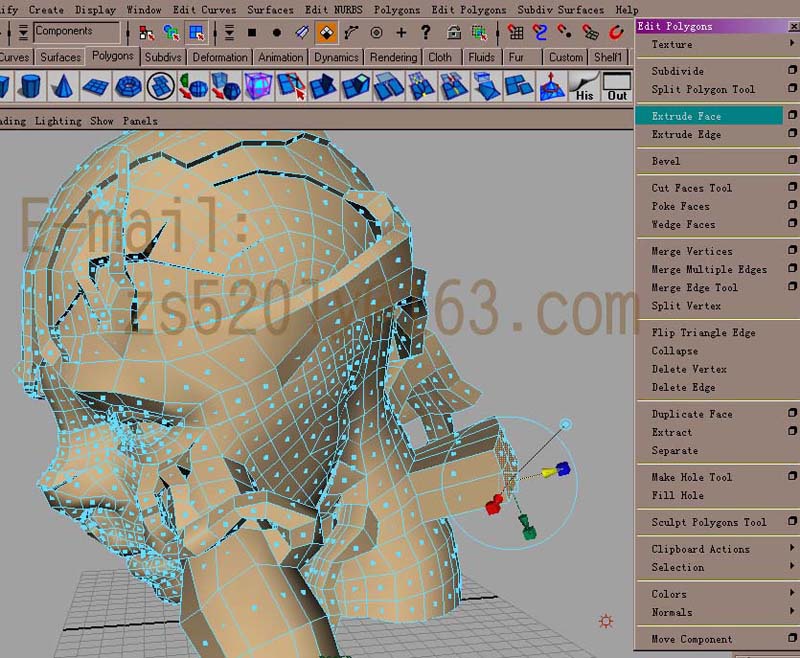Create polygon torus from shelf
This screenshot has height=658, width=800.
tap(128, 86)
